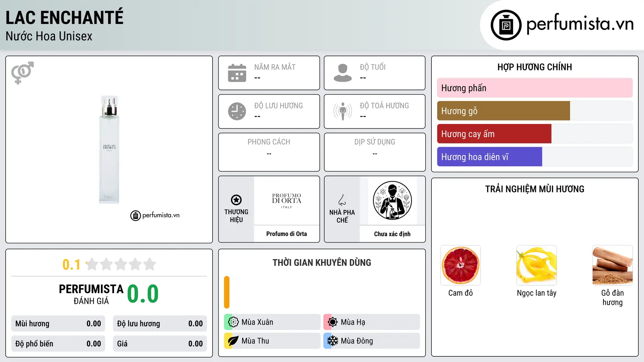This screenshot has width=644, height=362.
Task: Click the Gỗ đàn hương note name
Action: pos(613,298)
